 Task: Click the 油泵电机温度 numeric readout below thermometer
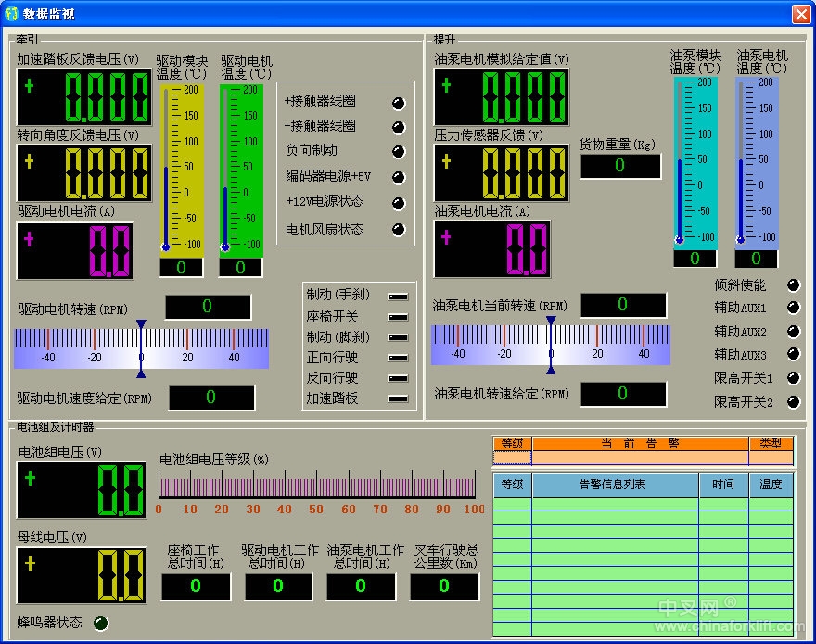pyautogui.click(x=757, y=259)
